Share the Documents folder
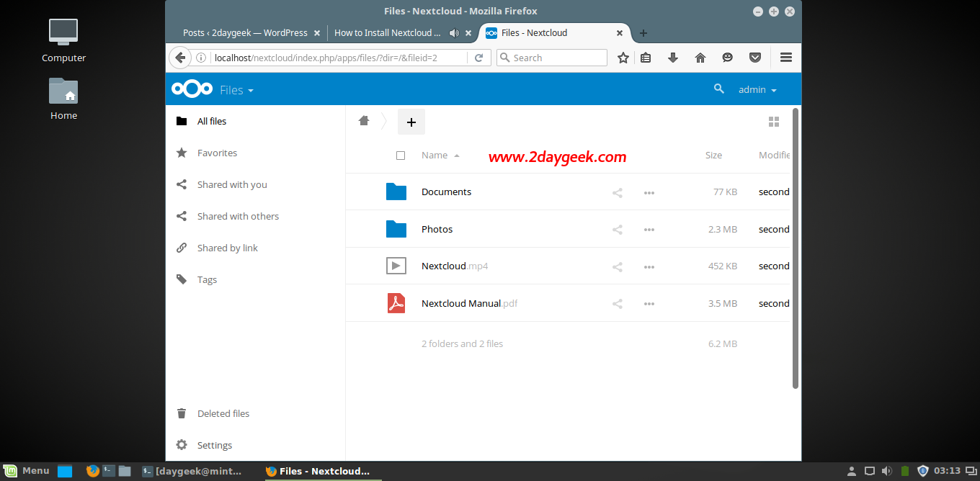The image size is (980, 481). (x=618, y=192)
